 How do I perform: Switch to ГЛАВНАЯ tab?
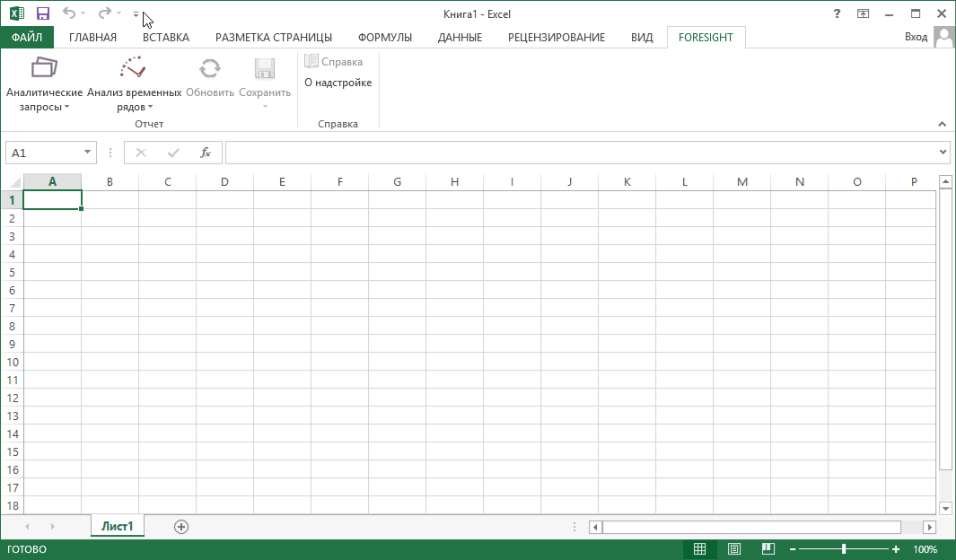92,37
